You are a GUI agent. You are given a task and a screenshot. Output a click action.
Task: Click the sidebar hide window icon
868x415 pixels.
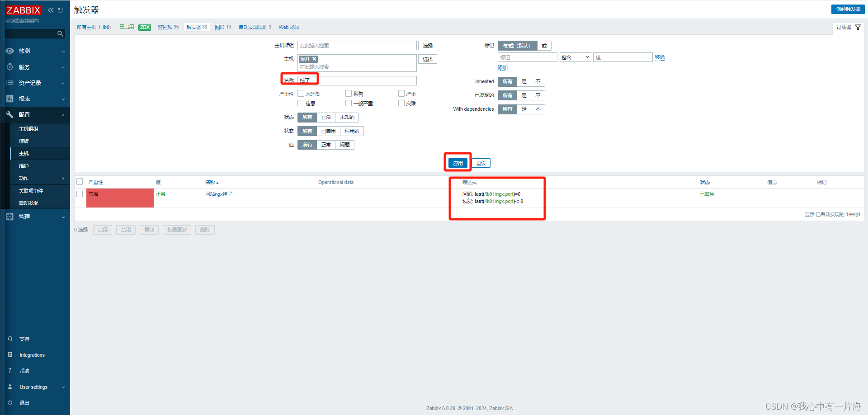(x=60, y=10)
